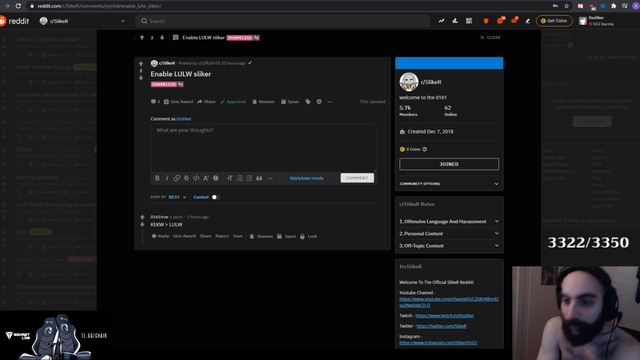Lock the 0161true comment

(309, 236)
